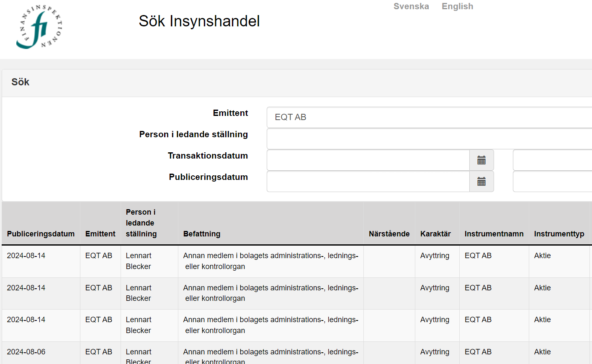Screen dimensions: 592x364
Task: Click Person i ledande ställning column header
Action: 141,223
